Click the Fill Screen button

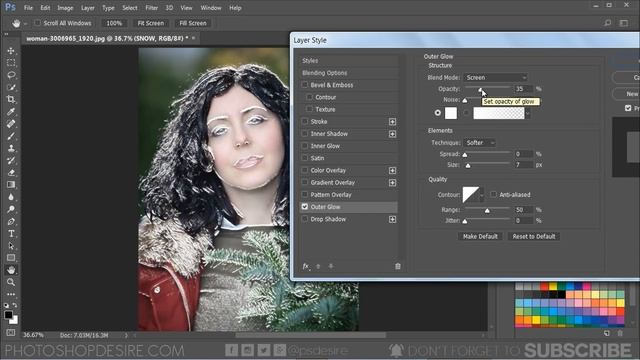[193, 23]
